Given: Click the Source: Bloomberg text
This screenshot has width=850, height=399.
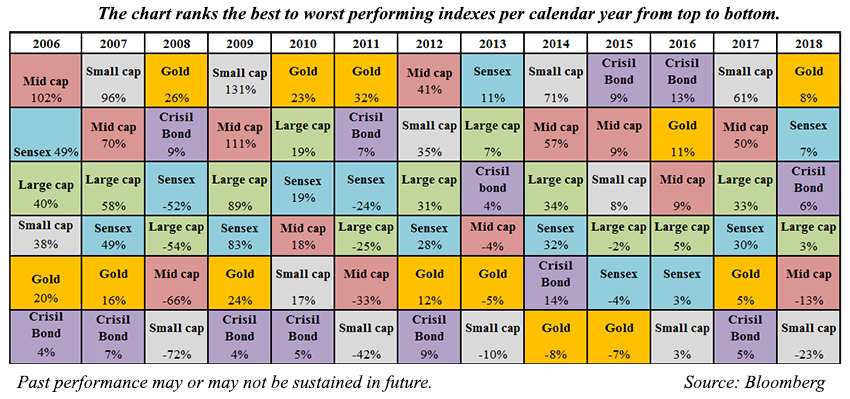Looking at the screenshot, I should [754, 382].
